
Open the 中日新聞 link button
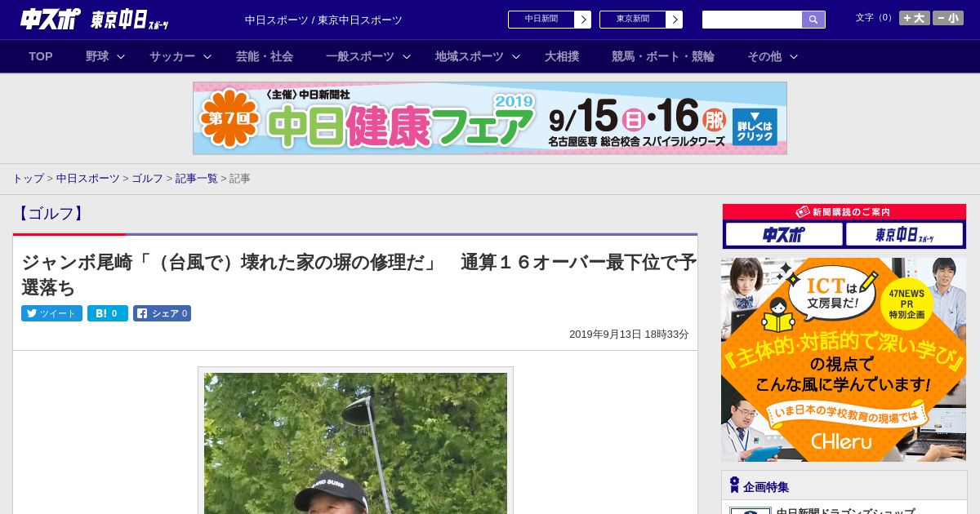(541, 20)
